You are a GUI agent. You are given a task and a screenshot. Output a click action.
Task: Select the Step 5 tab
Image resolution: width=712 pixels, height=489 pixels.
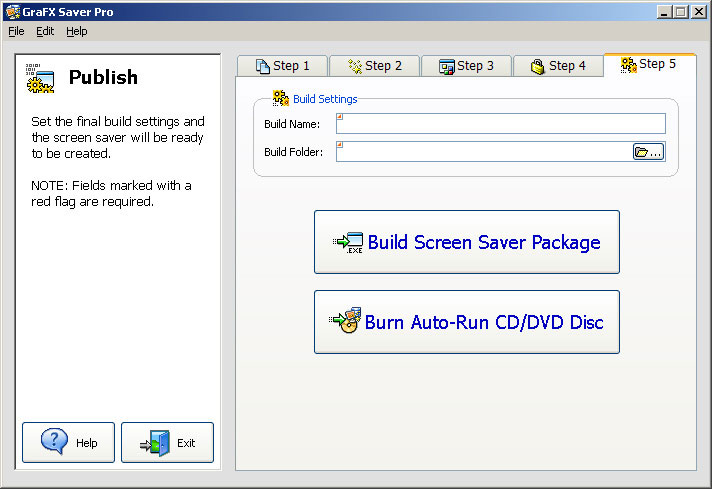pyautogui.click(x=650, y=64)
